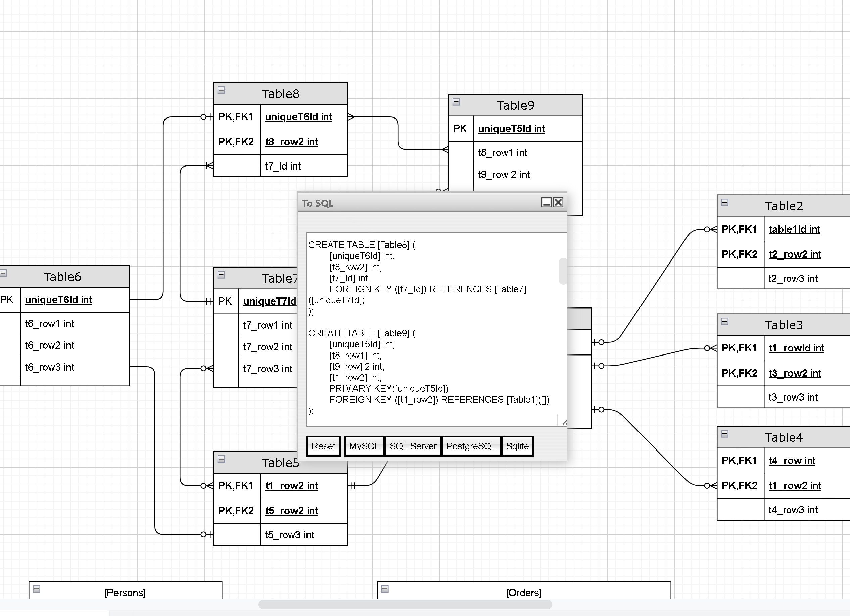Generate Sqlite output
Screen dimensions: 850x616
[x=517, y=446]
